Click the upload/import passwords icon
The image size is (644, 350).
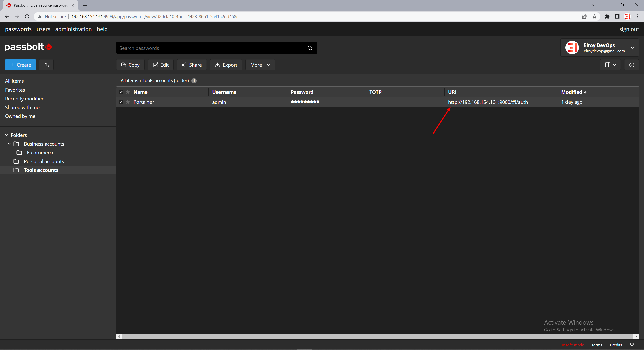tap(46, 65)
